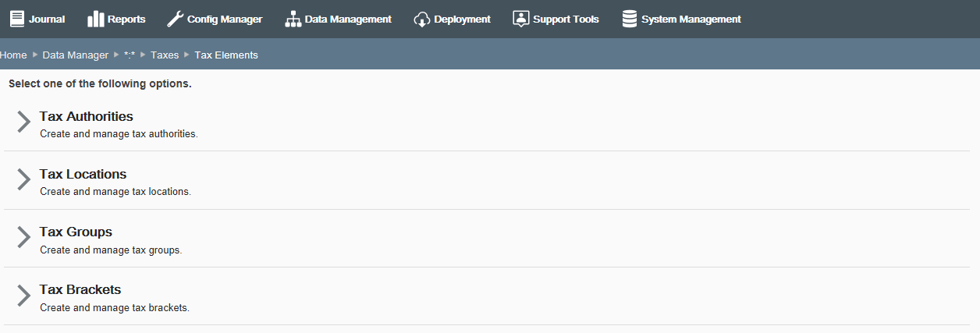Expand Tax Authorities with its chevron
The height and width of the screenshot is (333, 980).
pyautogui.click(x=24, y=122)
